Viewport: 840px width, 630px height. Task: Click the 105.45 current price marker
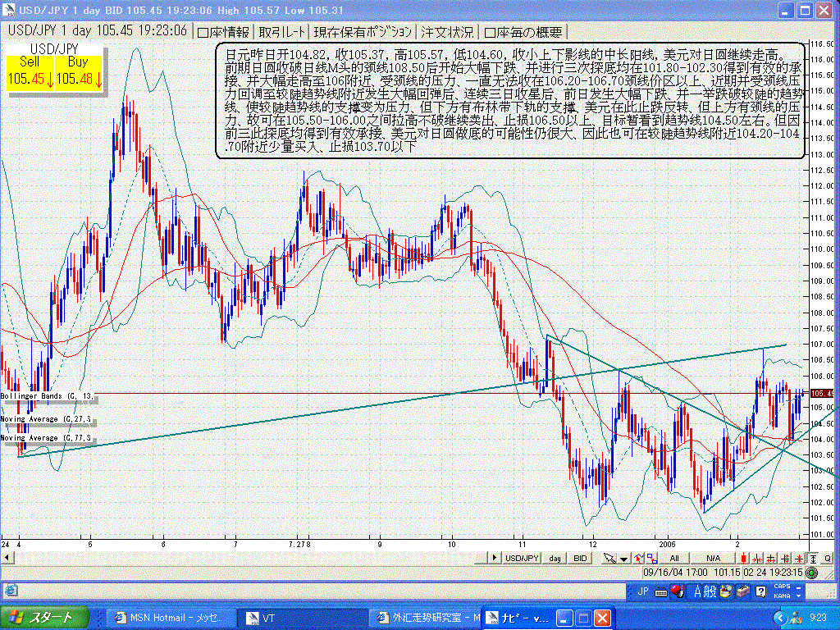point(822,394)
